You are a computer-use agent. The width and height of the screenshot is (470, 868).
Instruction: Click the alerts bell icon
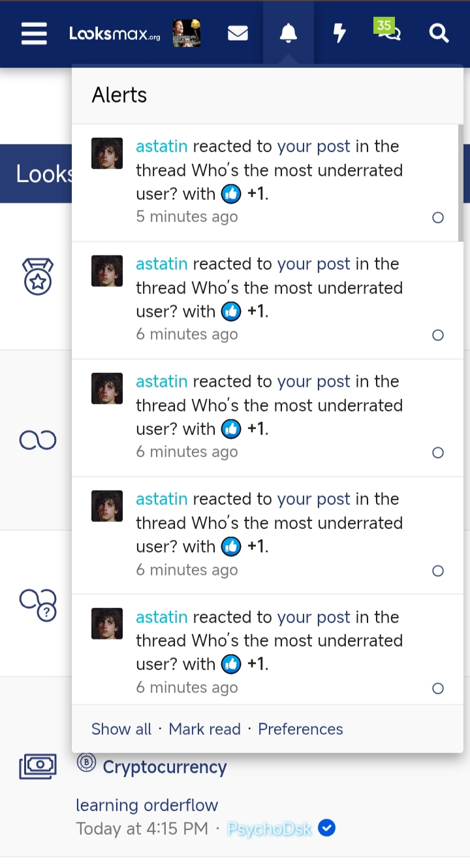288,33
